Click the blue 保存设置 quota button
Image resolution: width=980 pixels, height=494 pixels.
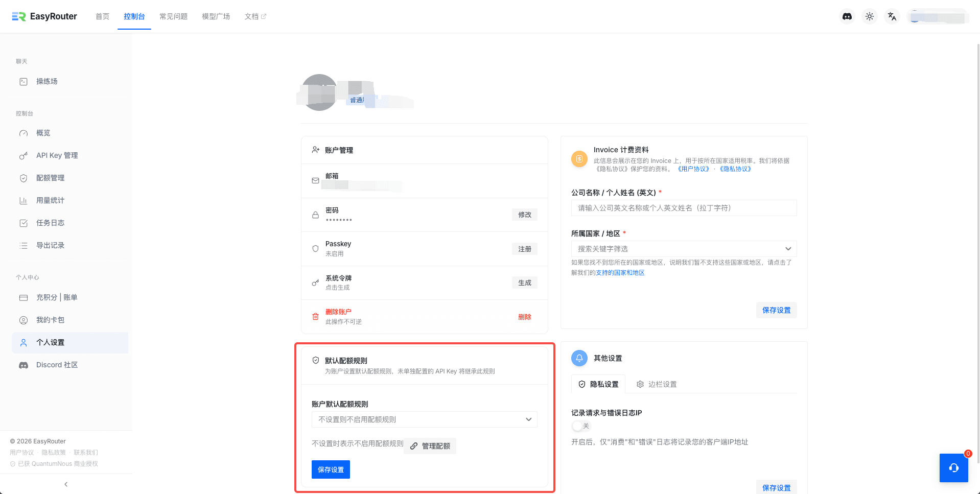coord(331,469)
